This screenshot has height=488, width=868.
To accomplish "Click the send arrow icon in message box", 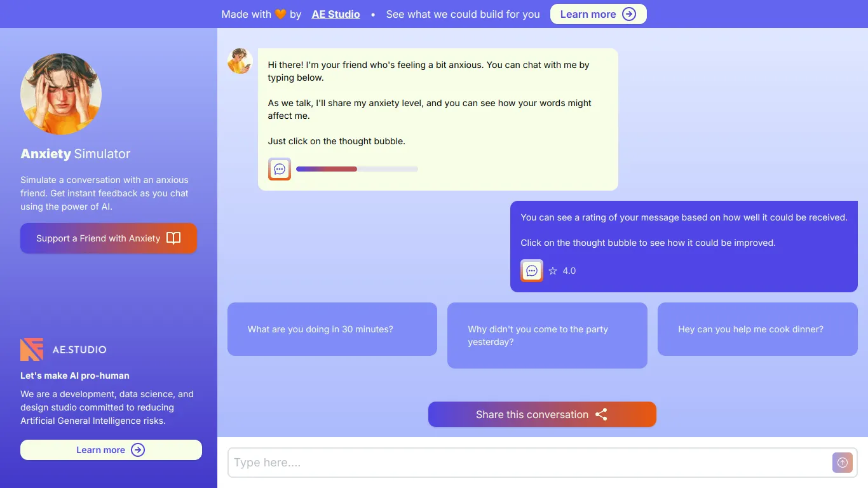I will (x=843, y=463).
